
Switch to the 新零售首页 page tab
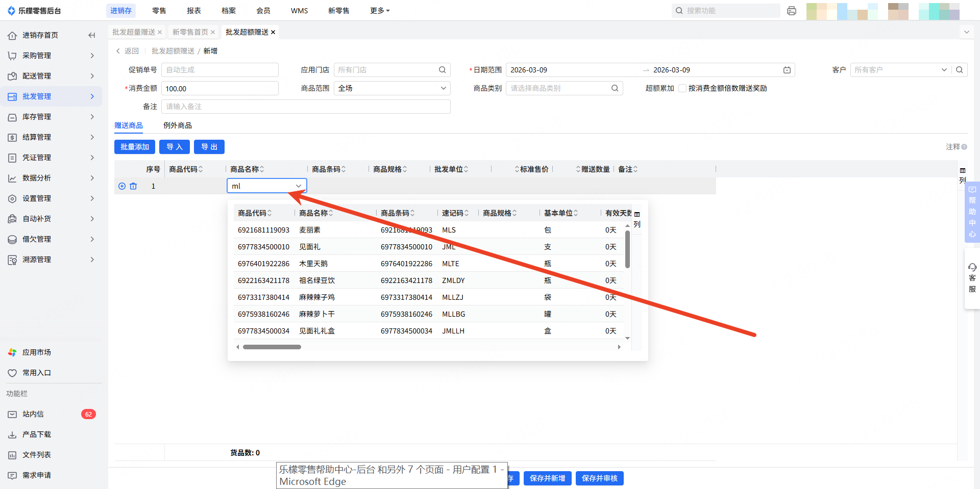coord(190,32)
